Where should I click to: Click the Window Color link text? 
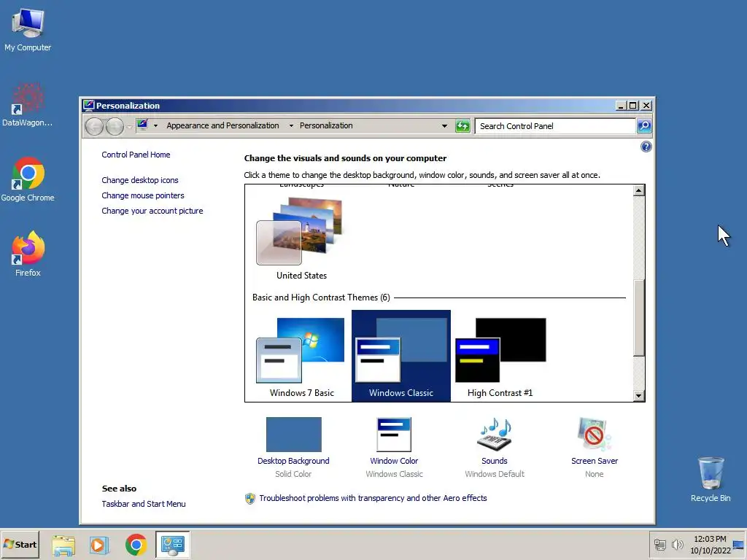(x=394, y=461)
